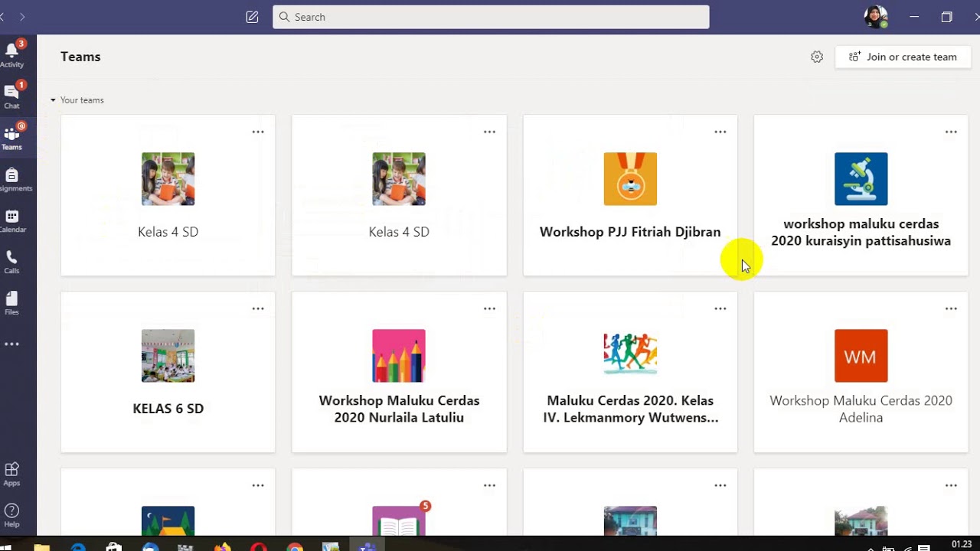980x551 pixels.
Task: Open the KELAS 6 SD team name
Action: [168, 409]
